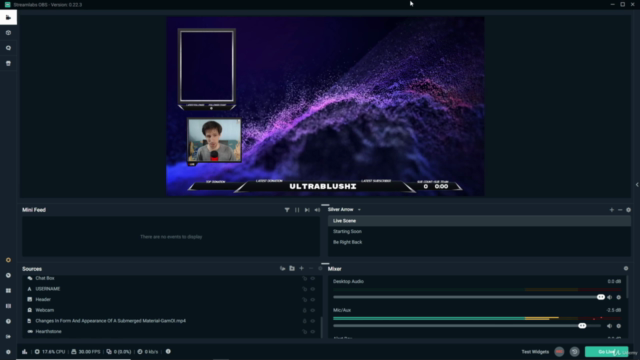Lock the Webcam source

304,310
